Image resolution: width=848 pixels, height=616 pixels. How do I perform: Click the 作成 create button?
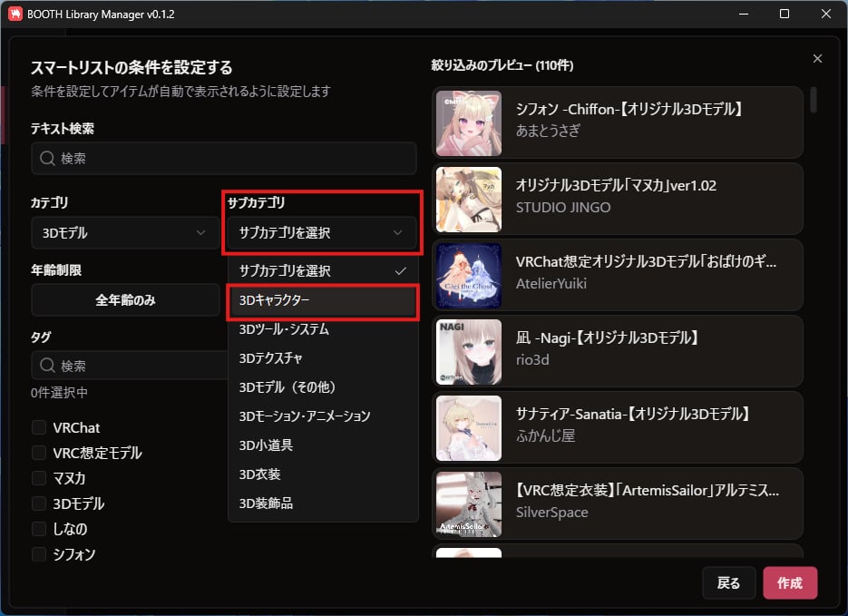[x=790, y=583]
